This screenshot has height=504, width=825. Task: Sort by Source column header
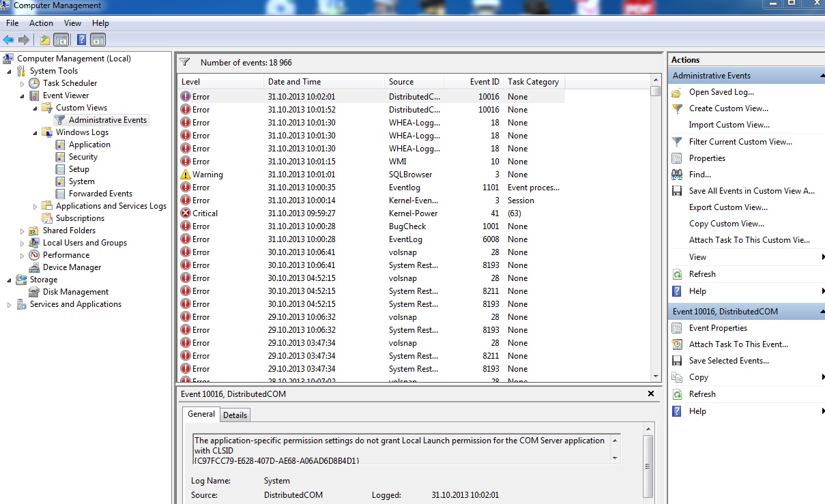click(414, 82)
